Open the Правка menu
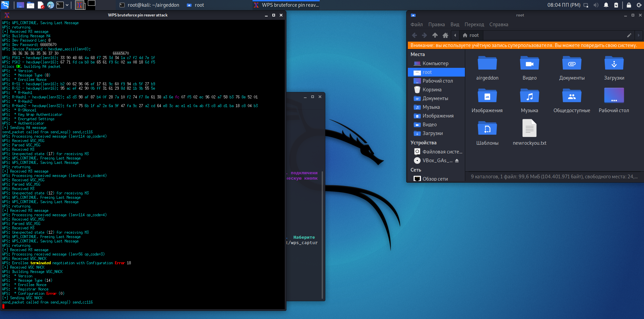This screenshot has width=644, height=319. click(x=436, y=25)
